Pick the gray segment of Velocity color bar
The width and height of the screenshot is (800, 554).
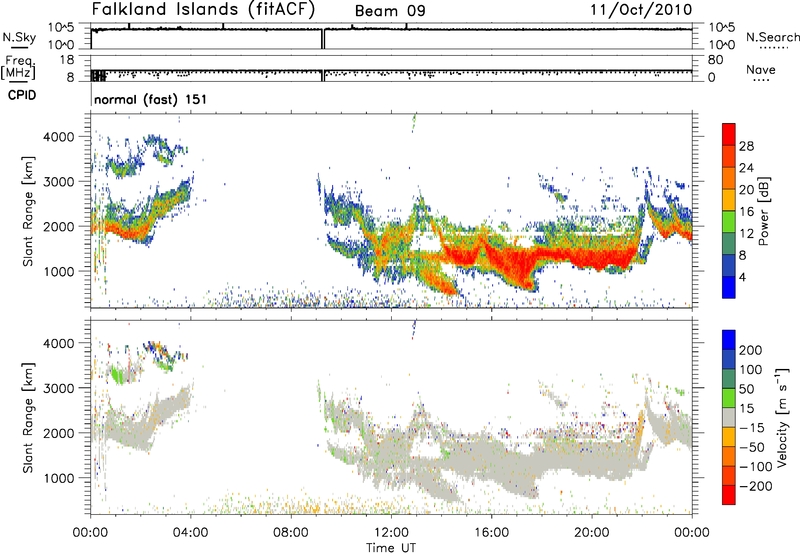tap(729, 418)
